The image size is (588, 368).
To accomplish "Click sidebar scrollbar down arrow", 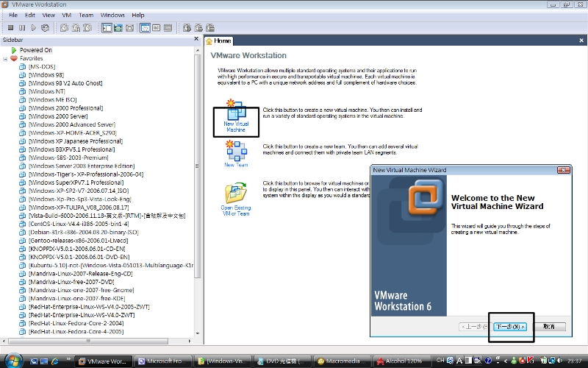I will pyautogui.click(x=198, y=333).
